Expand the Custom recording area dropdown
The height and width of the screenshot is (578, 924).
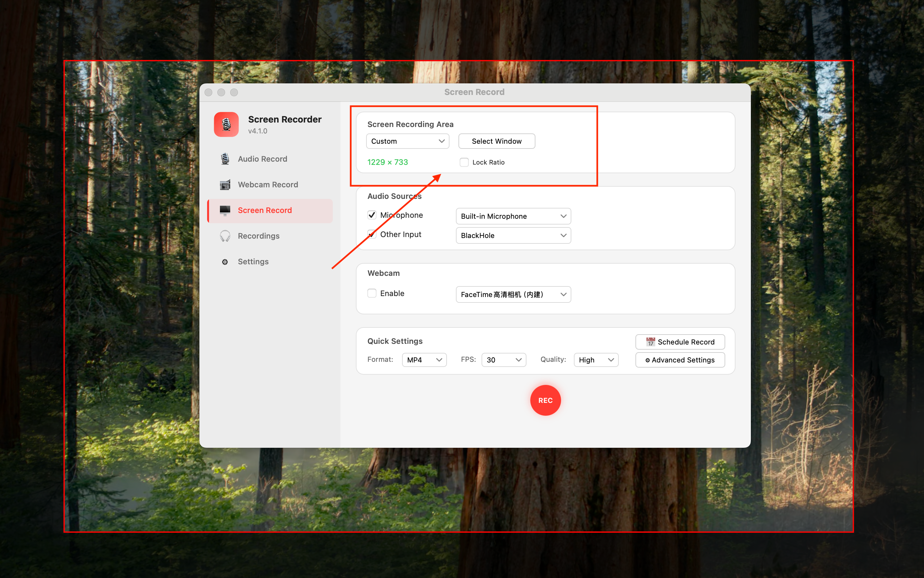pos(407,141)
